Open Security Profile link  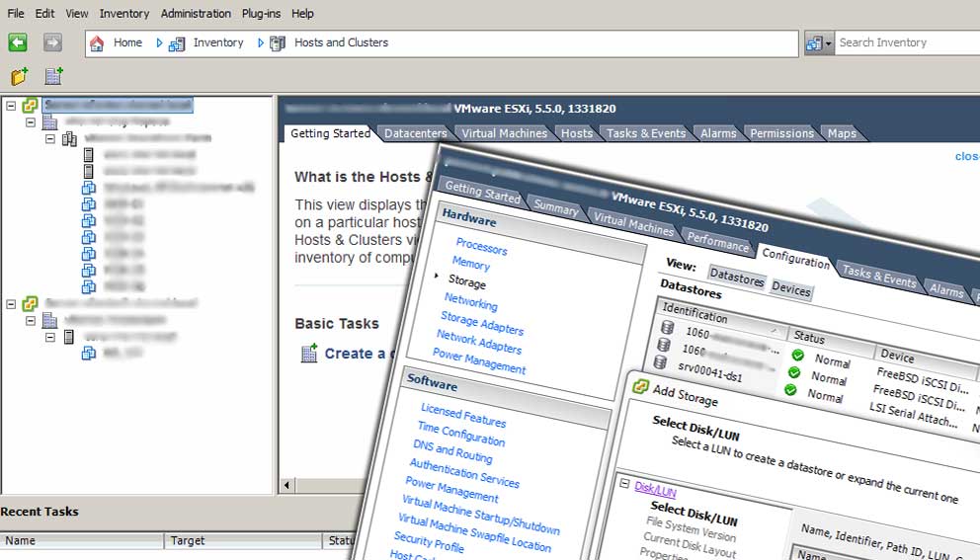(x=429, y=541)
